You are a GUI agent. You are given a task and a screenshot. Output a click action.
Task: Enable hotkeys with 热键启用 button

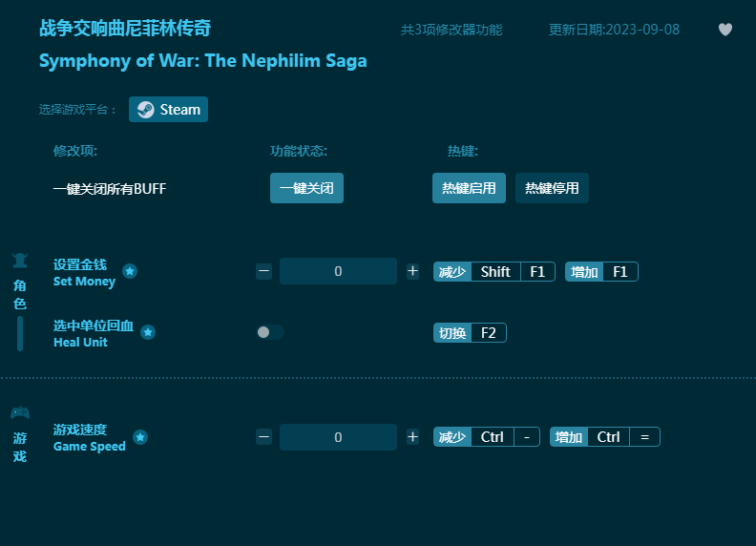pos(469,188)
